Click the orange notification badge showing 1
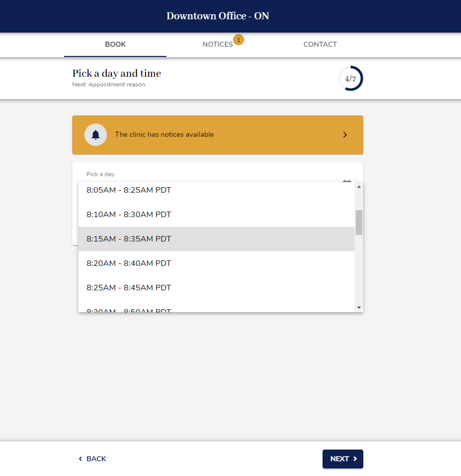Screen dimensions: 461x476 coord(239,39)
